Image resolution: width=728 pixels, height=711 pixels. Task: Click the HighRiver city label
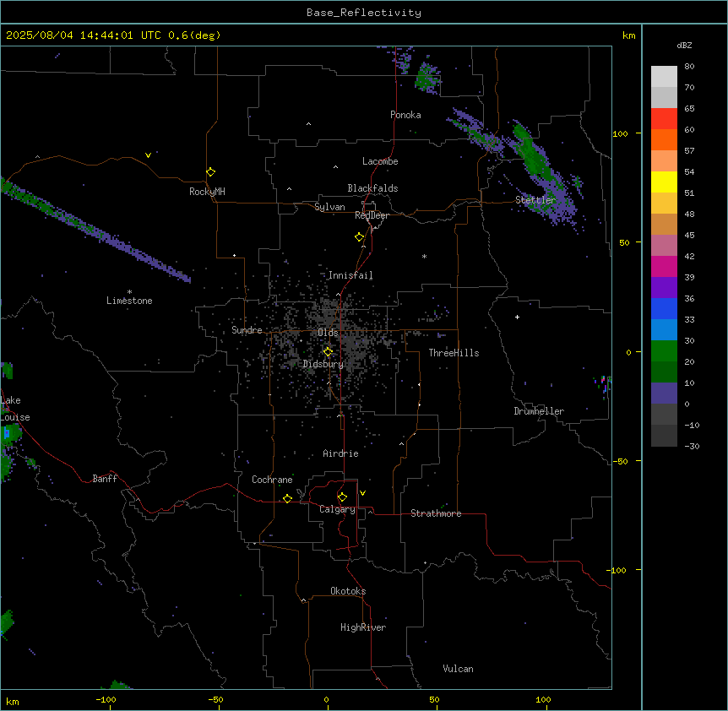[x=363, y=627]
